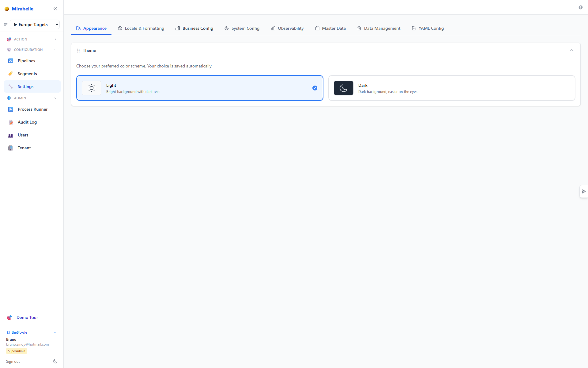Click the Settings wrench icon

11,86
